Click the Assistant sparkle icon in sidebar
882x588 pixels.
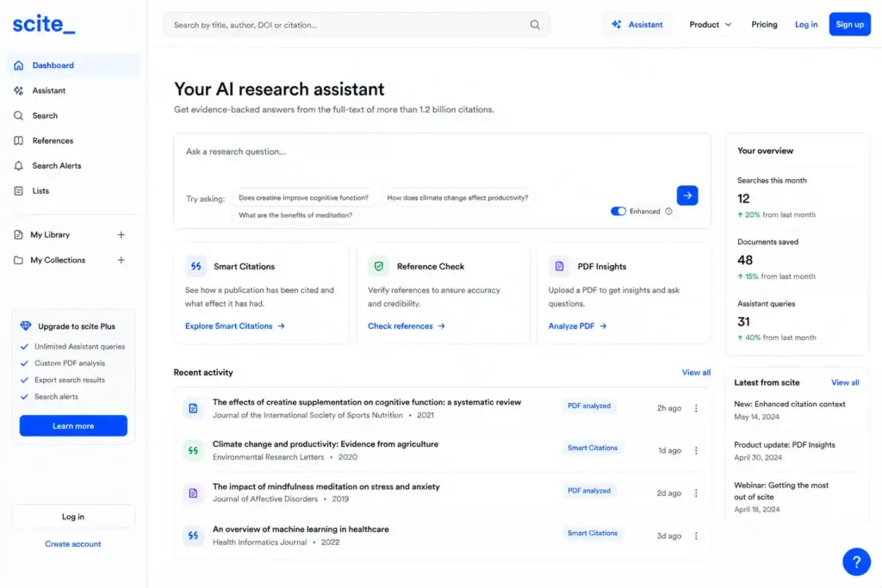point(19,90)
